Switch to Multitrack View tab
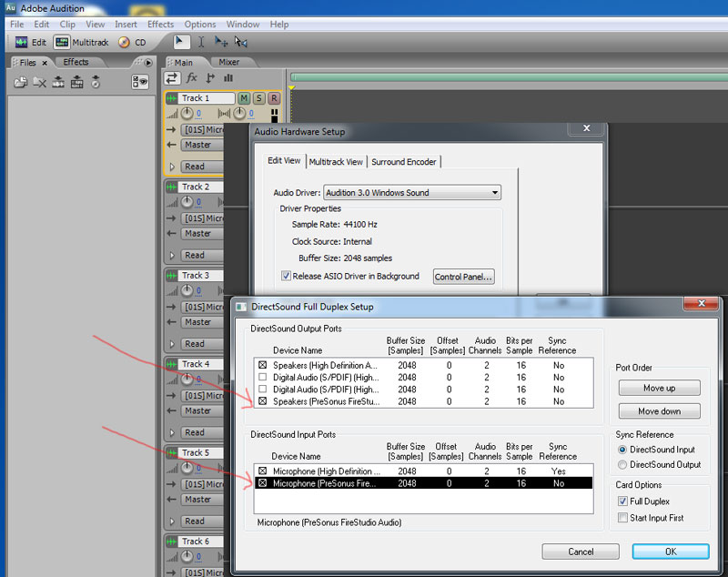The width and height of the screenshot is (728, 577). [336, 161]
